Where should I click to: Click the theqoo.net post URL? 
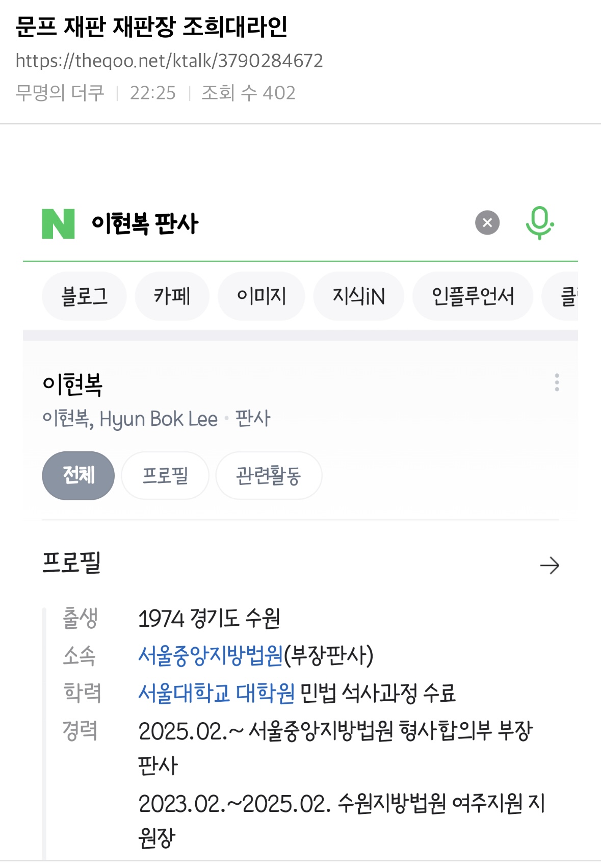(169, 61)
